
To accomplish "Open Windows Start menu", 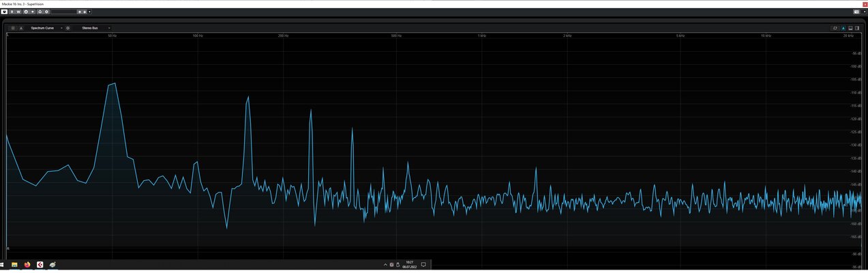I will pos(3,264).
